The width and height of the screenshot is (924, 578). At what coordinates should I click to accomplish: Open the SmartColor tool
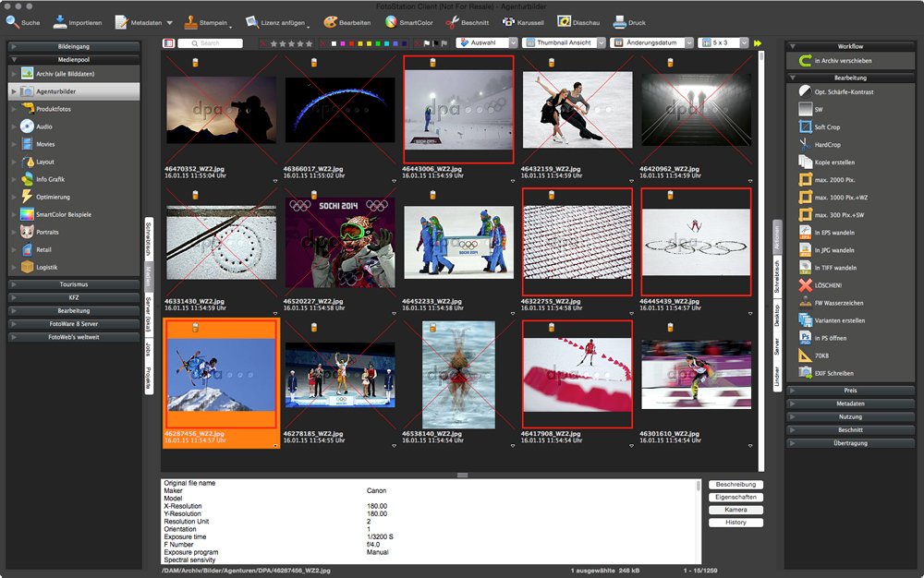391,21
